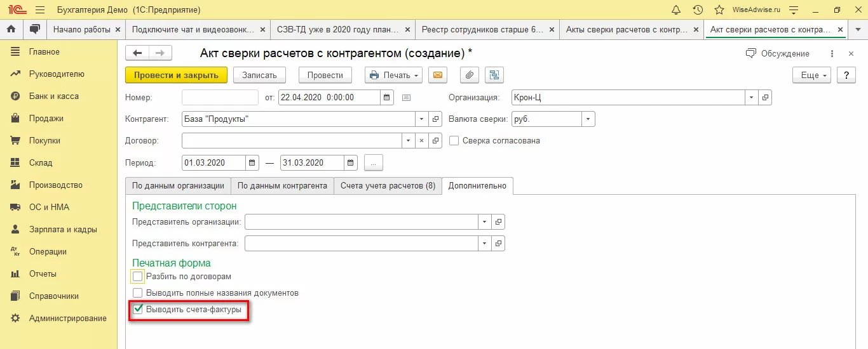Open favorites star icon
868x349 pixels.
pos(719,10)
